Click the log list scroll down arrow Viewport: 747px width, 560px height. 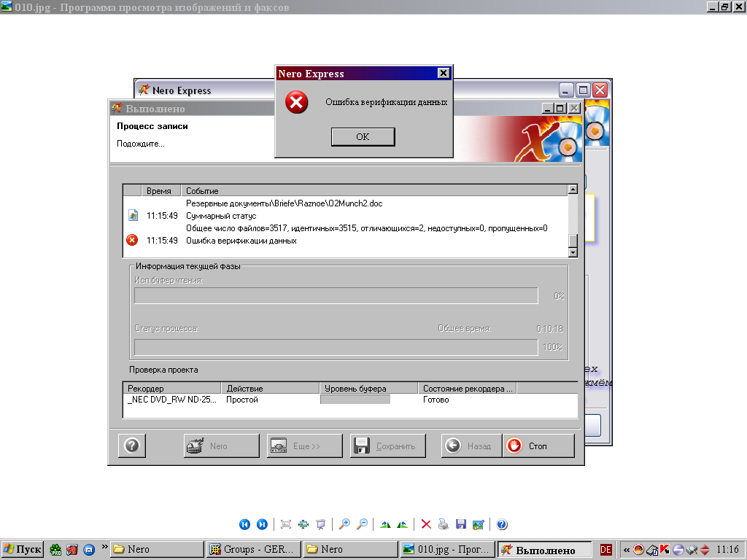[x=573, y=252]
